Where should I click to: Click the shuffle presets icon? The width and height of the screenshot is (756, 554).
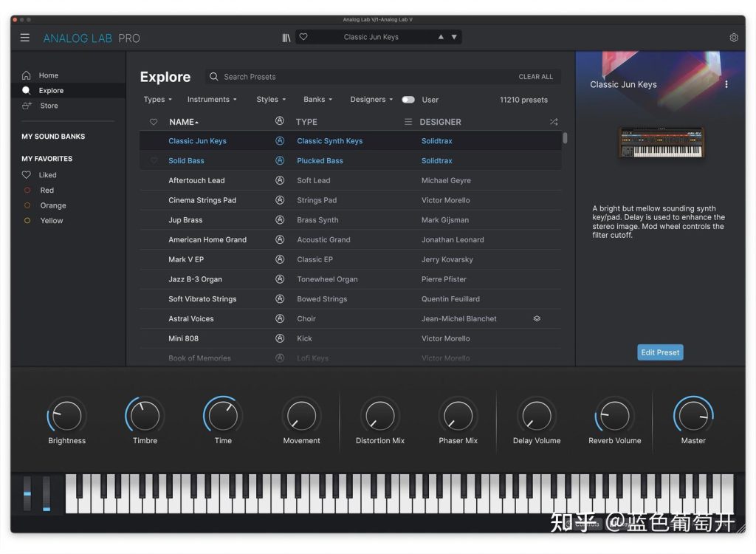click(554, 122)
